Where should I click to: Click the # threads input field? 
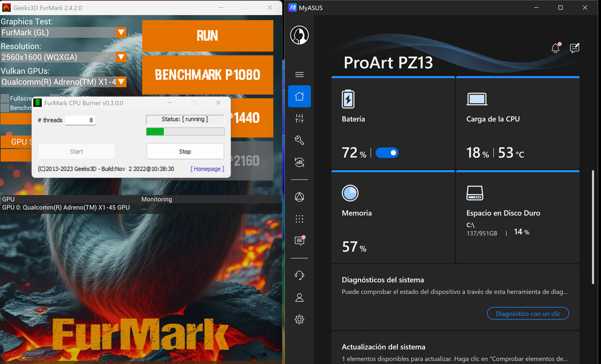pyautogui.click(x=80, y=120)
